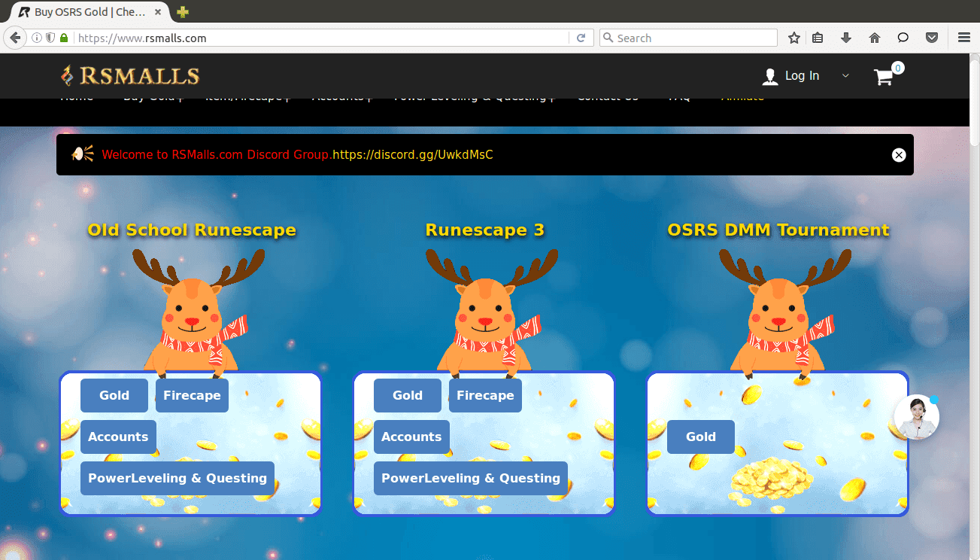Click the user profile icon beside Log In
The height and width of the screenshot is (560, 980).
point(770,76)
